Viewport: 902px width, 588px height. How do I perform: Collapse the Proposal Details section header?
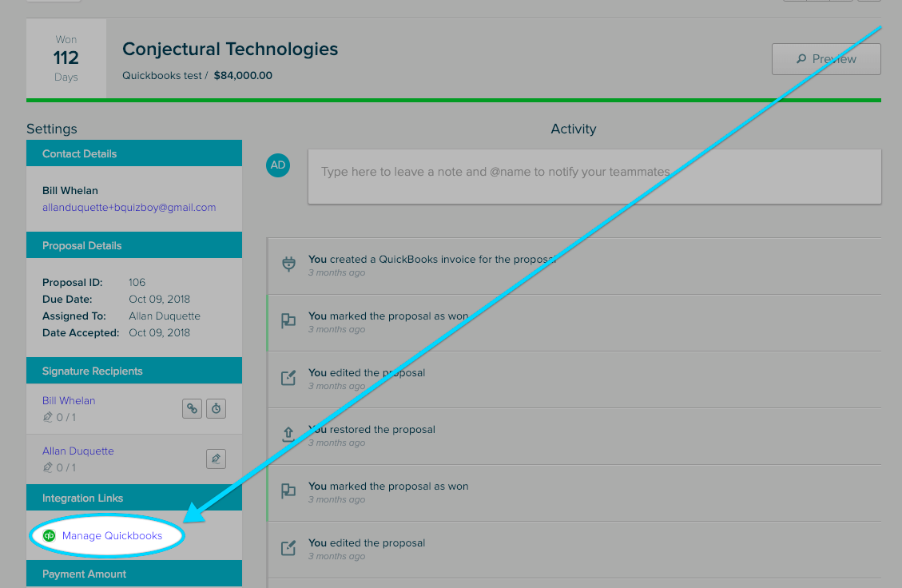point(133,245)
